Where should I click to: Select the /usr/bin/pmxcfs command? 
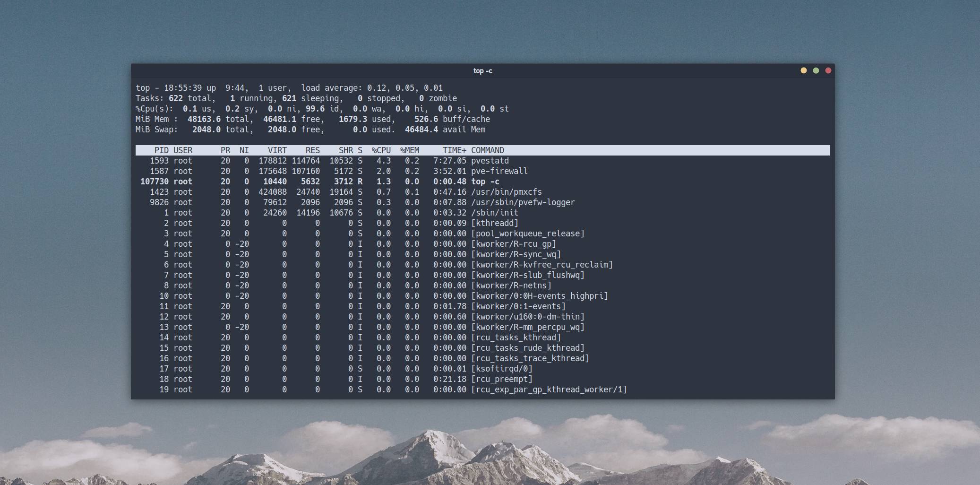coord(506,192)
